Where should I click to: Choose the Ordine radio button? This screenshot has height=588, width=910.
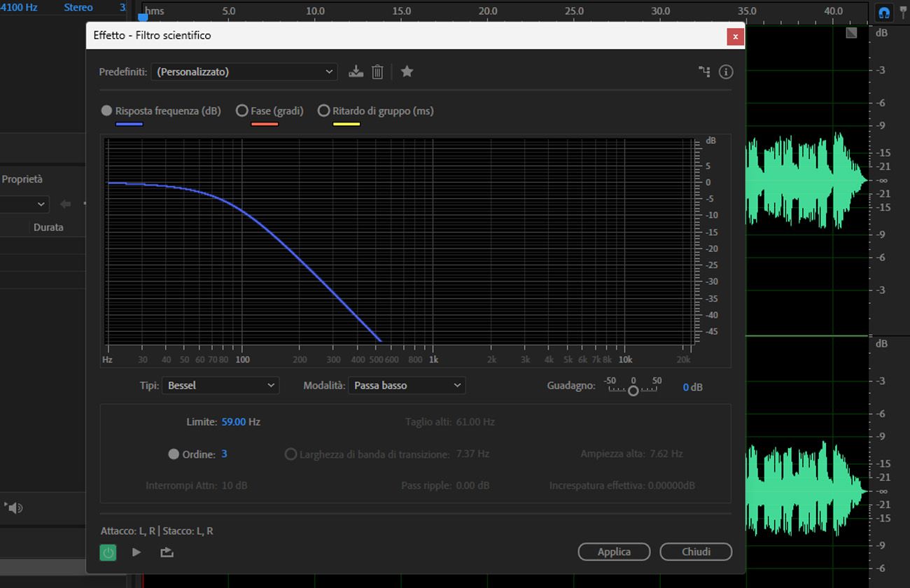[x=174, y=454]
